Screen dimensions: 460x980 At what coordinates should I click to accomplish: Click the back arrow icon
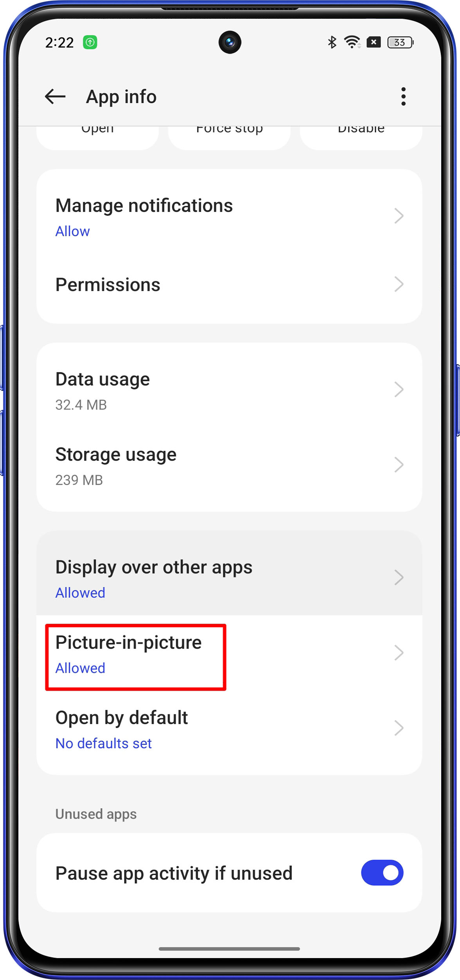click(x=55, y=96)
